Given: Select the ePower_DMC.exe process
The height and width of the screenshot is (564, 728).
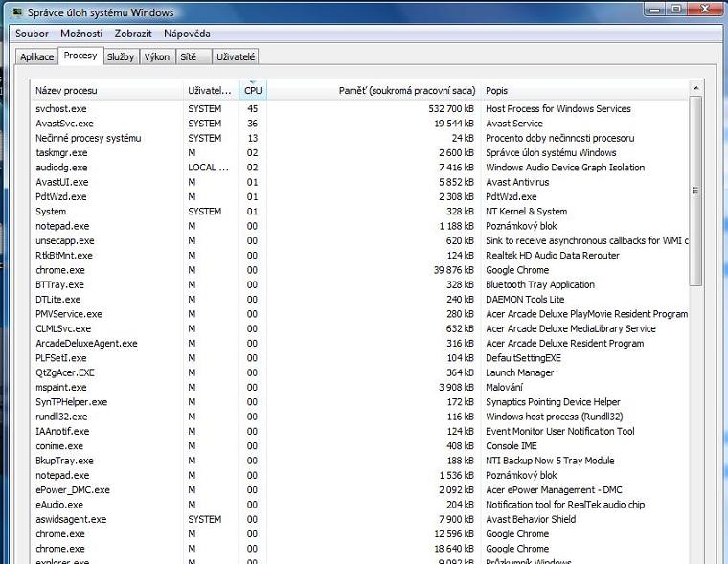Looking at the screenshot, I should click(360, 490).
